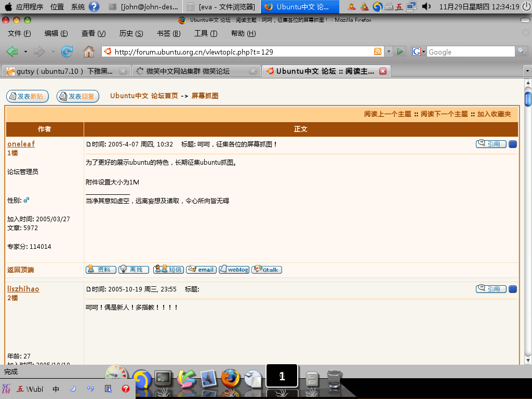
Task: Click the green Go arrow beside the address bar
Action: coord(400,51)
